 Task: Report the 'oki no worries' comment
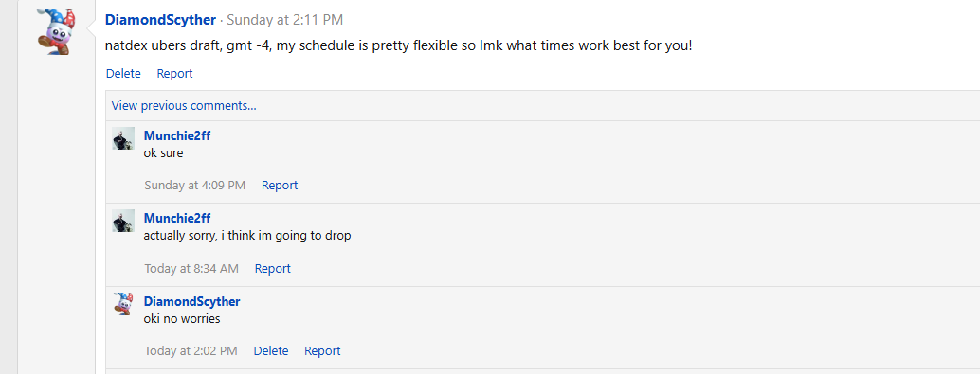pyautogui.click(x=322, y=351)
